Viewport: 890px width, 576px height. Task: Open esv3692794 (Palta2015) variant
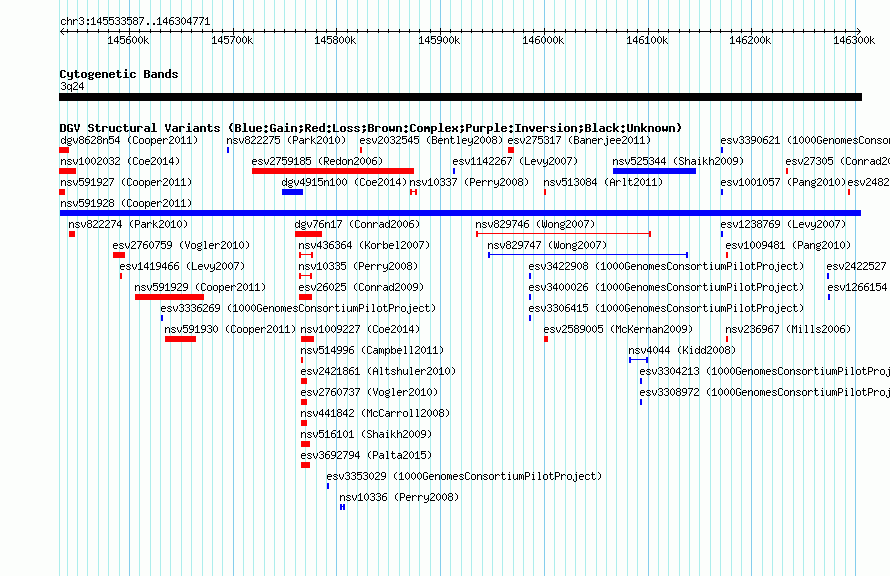click(x=366, y=455)
